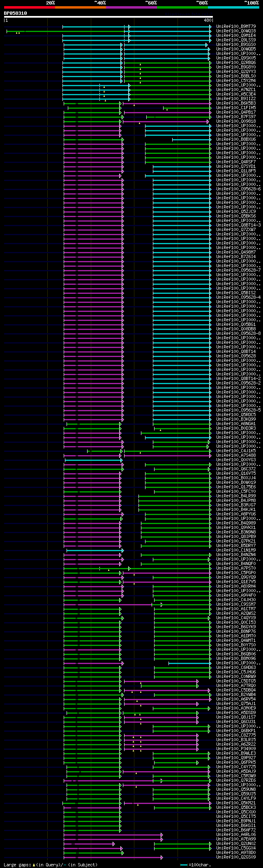This screenshot has height=868, width=263.
Task: Click the green ~80% identity legend bar
Action: 182,7
